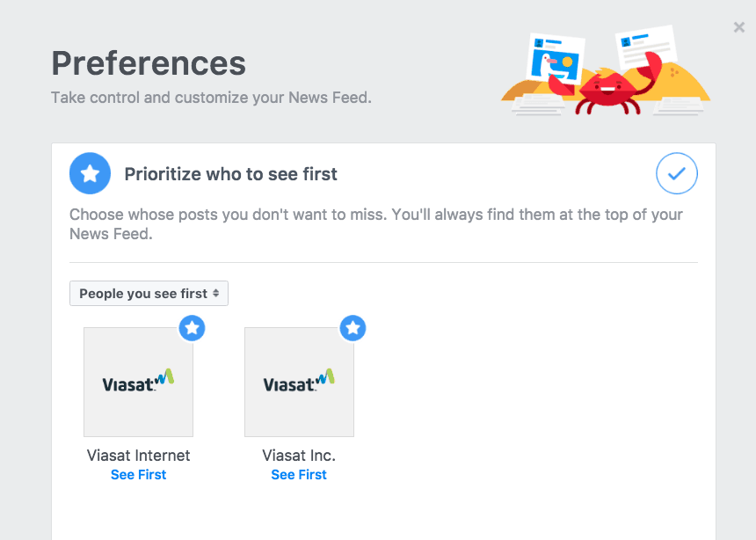The width and height of the screenshot is (756, 540).
Task: Click the blue photo card in crab illustration
Action: (556, 60)
